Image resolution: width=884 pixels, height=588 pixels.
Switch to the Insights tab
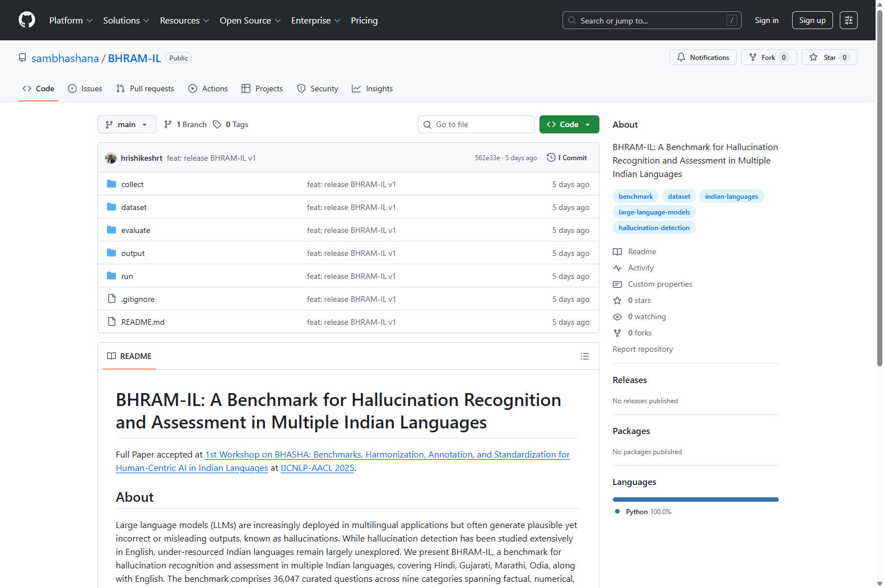coord(373,88)
